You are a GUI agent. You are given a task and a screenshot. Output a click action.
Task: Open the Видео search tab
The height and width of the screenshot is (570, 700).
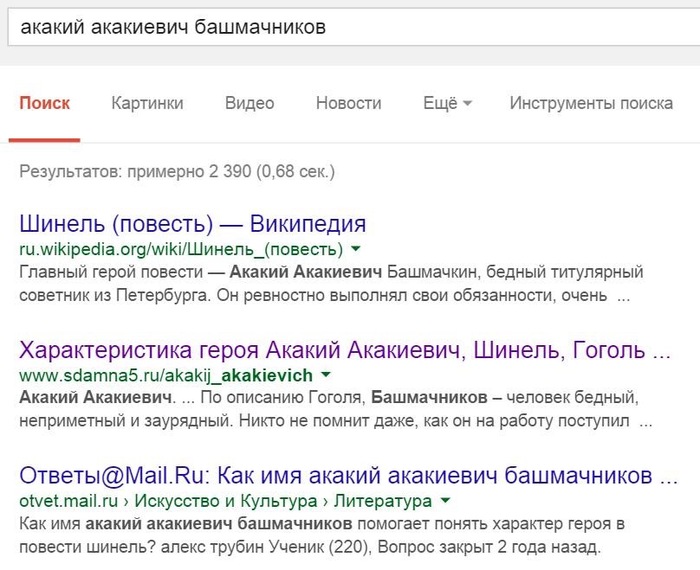(249, 103)
